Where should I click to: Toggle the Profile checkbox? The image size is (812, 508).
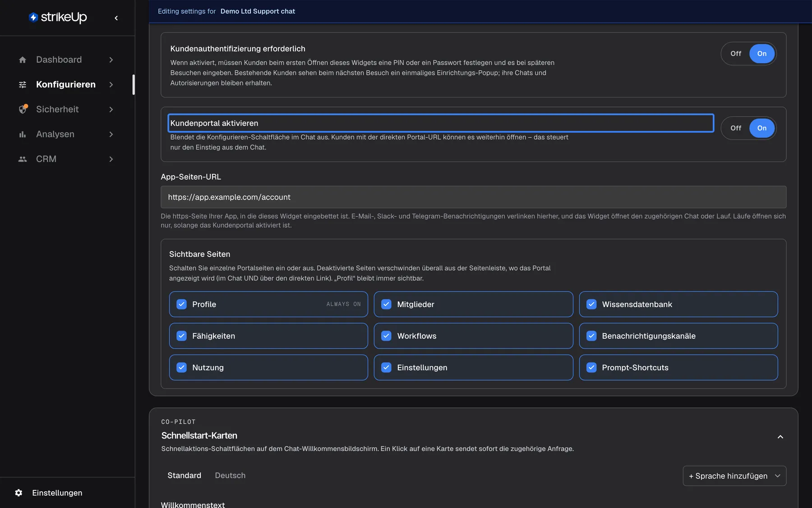(x=181, y=304)
